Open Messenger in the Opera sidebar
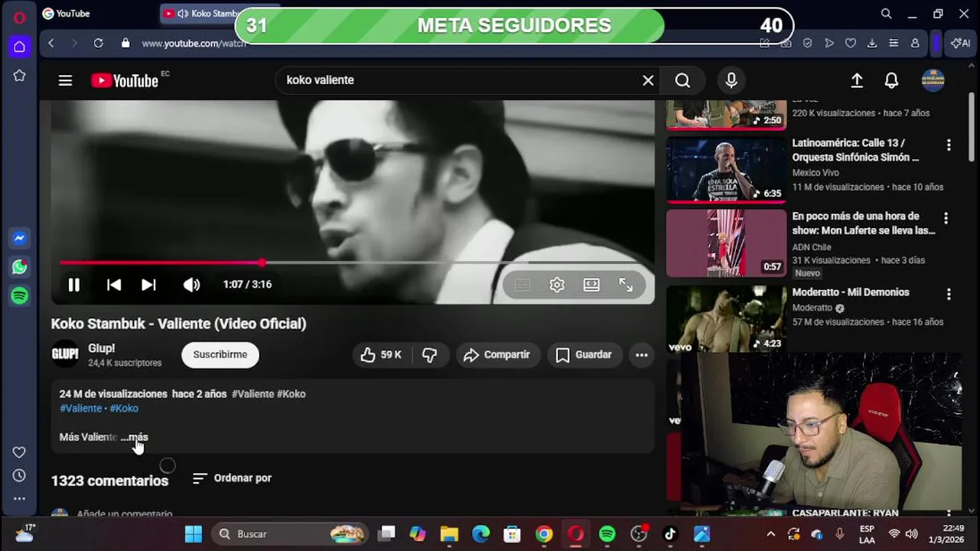This screenshot has width=980, height=551. (20, 238)
